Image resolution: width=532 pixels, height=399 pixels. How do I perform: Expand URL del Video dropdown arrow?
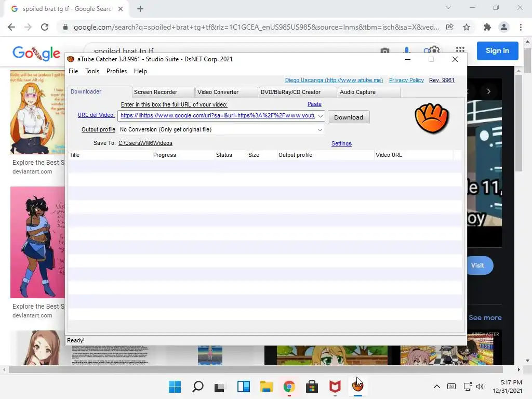click(320, 116)
